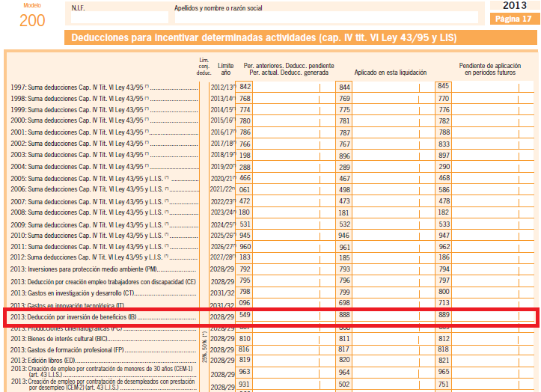541x392 pixels.
Task: Select the Página 17 label
Action: 513,19
